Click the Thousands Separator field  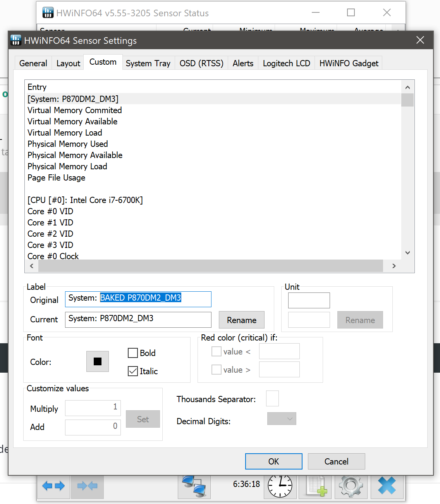pos(272,398)
